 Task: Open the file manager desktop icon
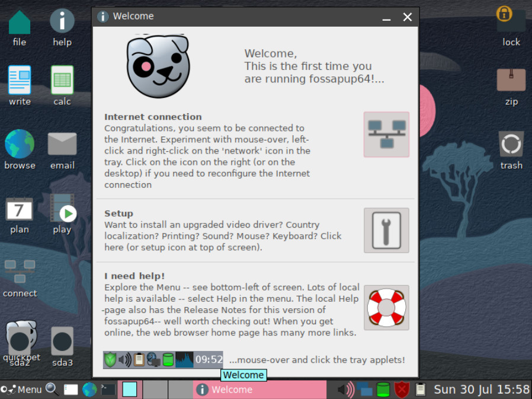20,23
